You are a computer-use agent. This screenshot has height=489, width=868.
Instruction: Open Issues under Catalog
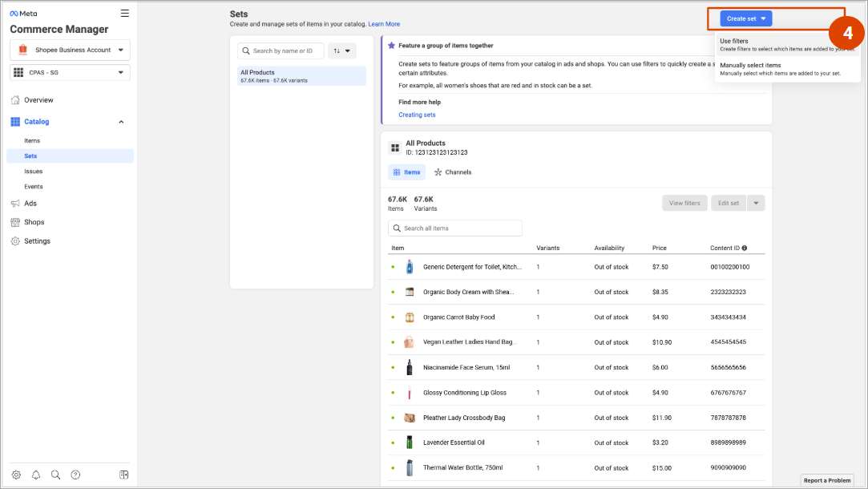coord(33,172)
